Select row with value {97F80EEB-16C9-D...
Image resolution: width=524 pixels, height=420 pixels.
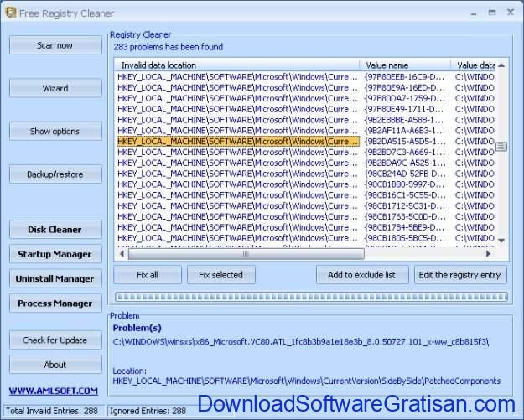pos(306,77)
